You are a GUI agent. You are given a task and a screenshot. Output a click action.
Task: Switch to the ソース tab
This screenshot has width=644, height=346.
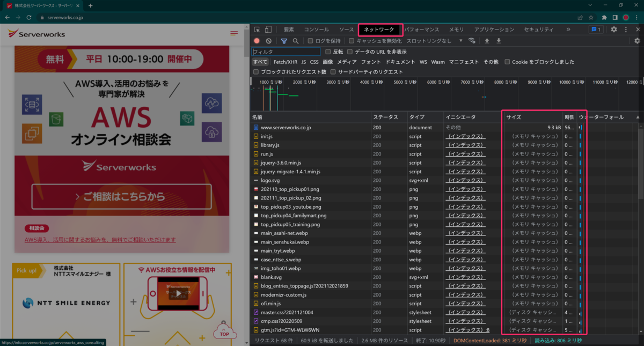coord(347,30)
